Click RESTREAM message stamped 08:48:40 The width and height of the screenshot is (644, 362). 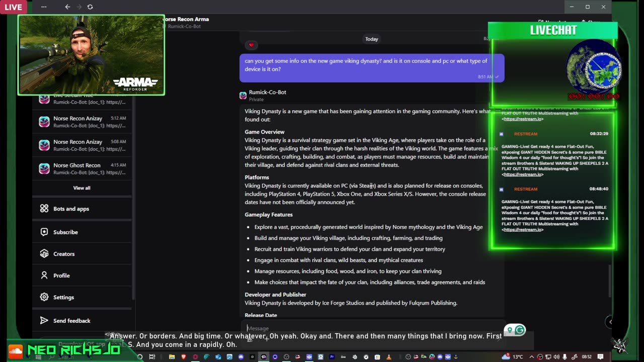[553, 209]
